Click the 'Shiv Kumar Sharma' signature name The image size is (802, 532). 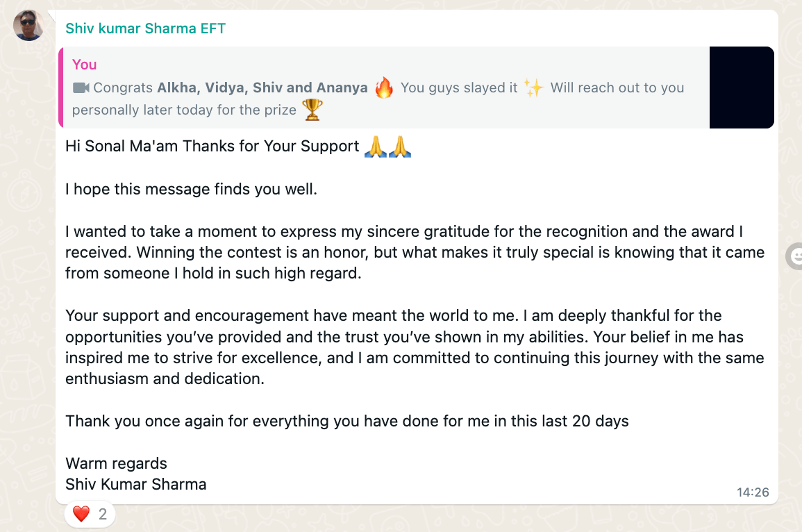[x=136, y=485]
